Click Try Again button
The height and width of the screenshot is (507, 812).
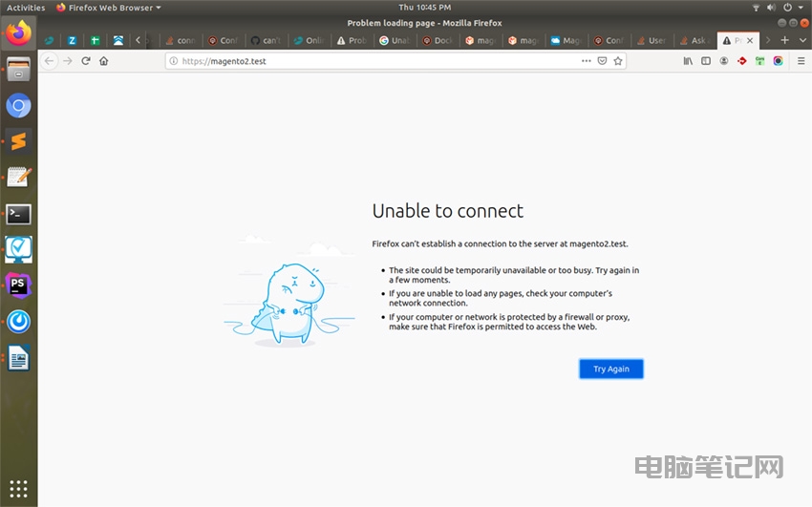point(611,369)
